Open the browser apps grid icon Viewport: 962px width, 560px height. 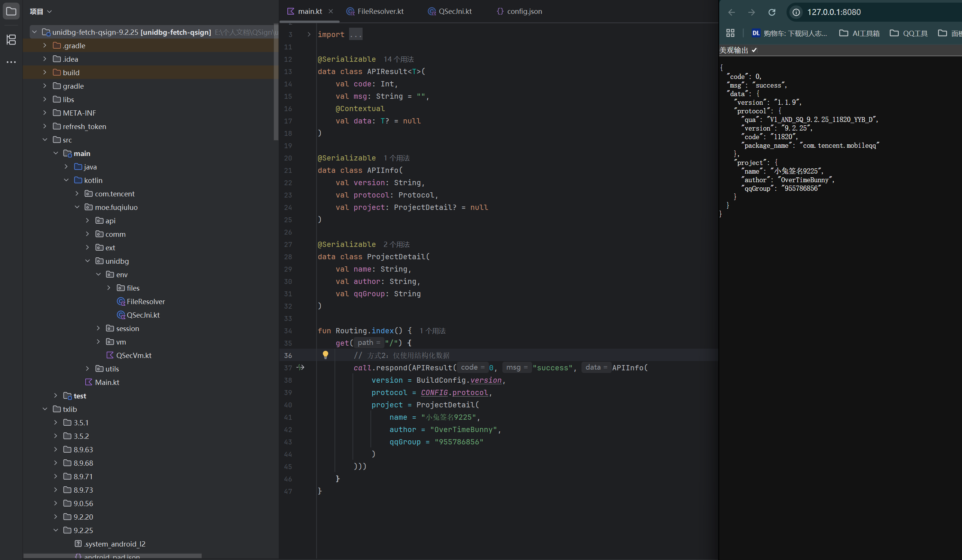730,33
